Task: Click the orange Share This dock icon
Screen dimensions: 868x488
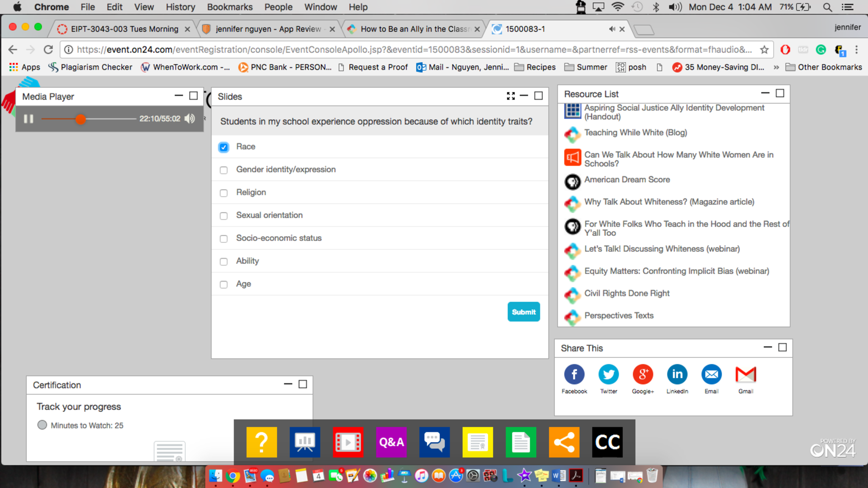Action: 564,442
